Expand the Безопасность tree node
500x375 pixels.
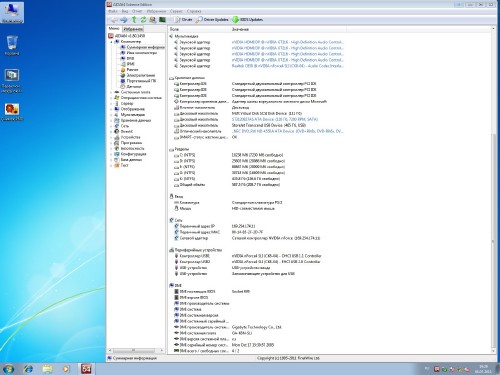[111, 149]
